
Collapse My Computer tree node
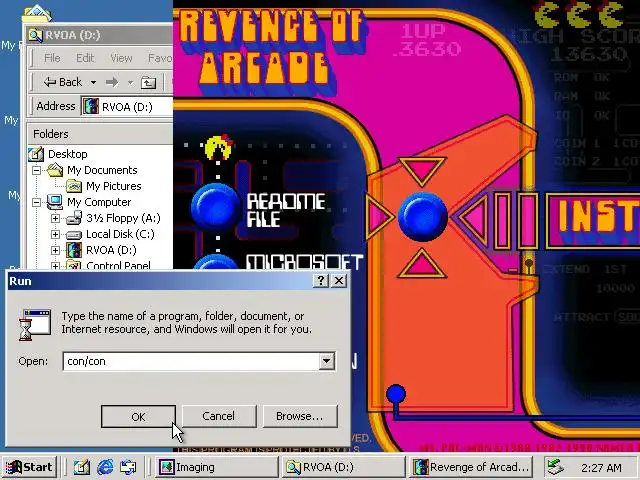pyautogui.click(x=36, y=202)
